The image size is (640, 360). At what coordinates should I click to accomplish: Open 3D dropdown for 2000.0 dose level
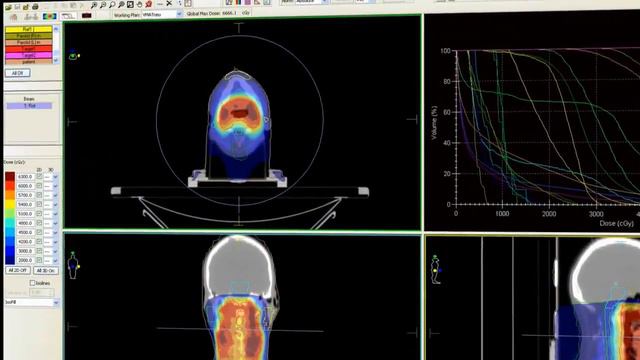pos(56,260)
